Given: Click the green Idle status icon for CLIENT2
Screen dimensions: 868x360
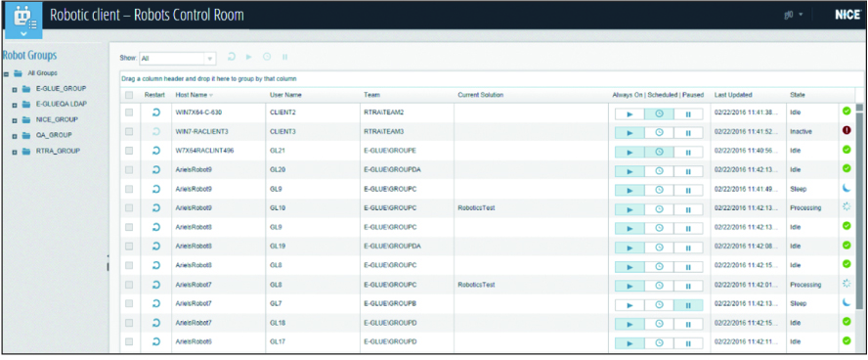Looking at the screenshot, I should click(x=846, y=111).
